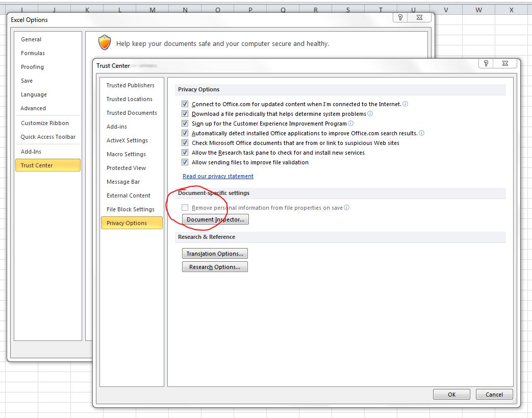Disable Customer Experience Improvement Program signup
The image size is (532, 418).
pyautogui.click(x=185, y=123)
